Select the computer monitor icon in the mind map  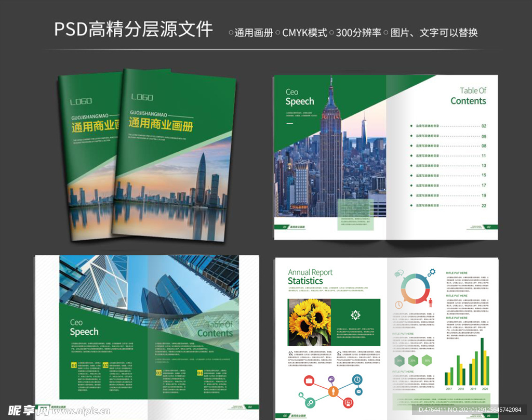(348, 403)
